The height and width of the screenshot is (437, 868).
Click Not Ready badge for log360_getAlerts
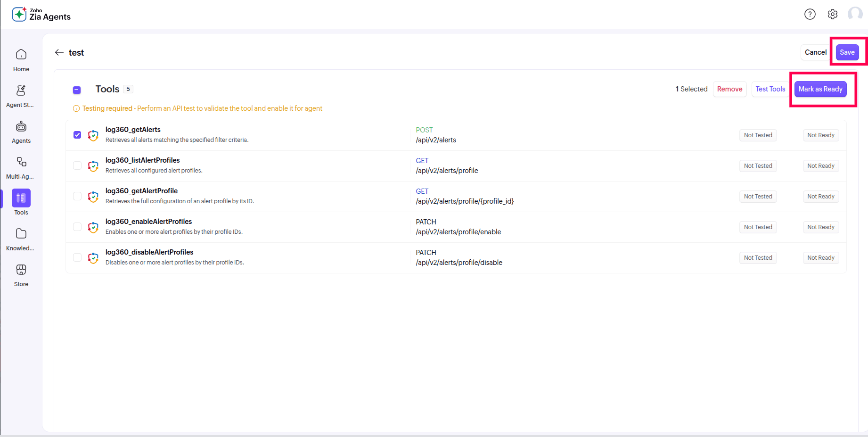[x=820, y=135]
